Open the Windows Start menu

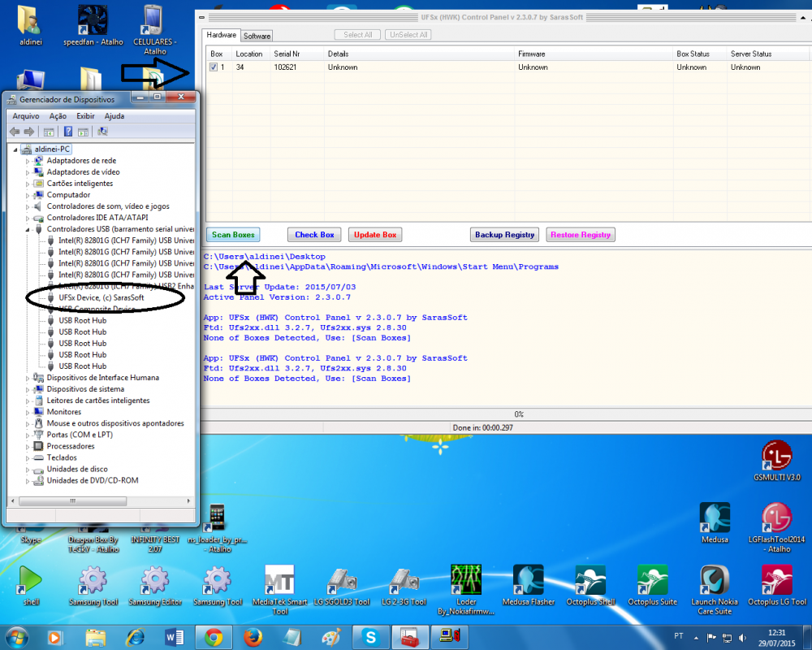point(16,637)
